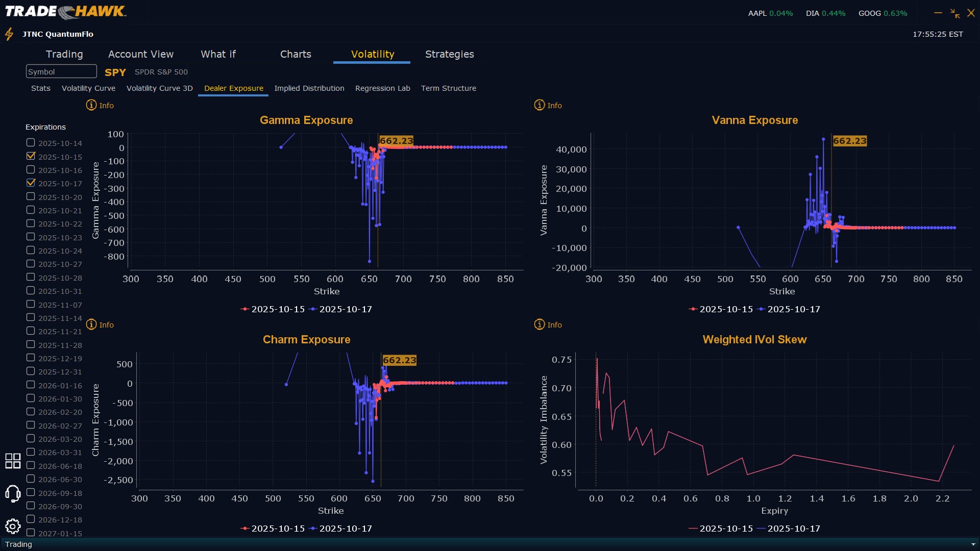980x551 pixels.
Task: Open the Vanna Exposure info icon
Action: coord(540,105)
